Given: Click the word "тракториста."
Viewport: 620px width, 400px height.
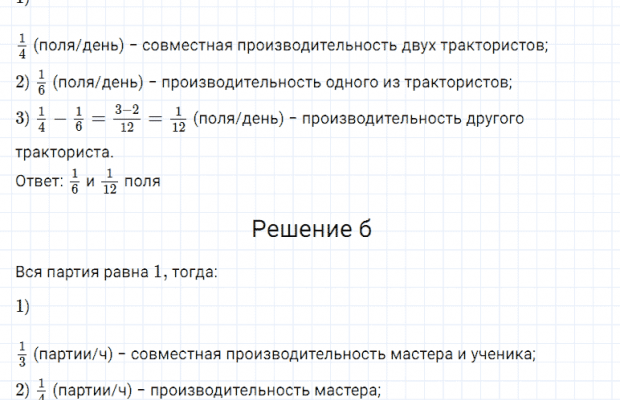Looking at the screenshot, I should (64, 153).
